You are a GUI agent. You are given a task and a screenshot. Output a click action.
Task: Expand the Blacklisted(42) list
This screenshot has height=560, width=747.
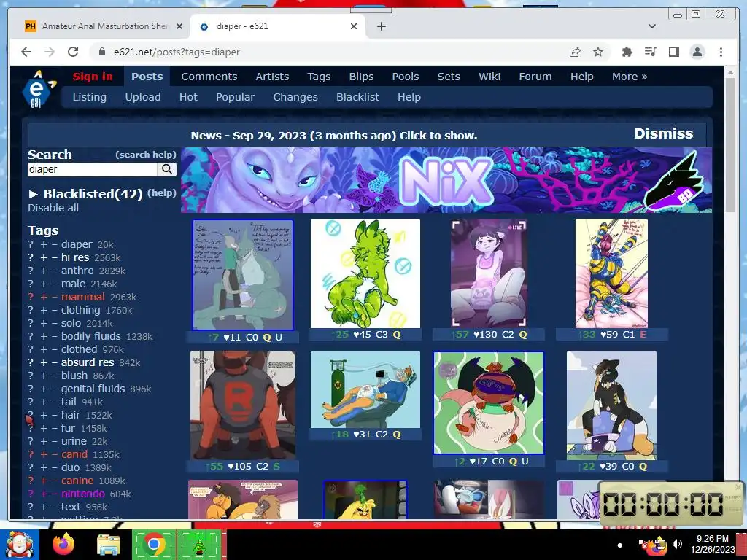(85, 194)
